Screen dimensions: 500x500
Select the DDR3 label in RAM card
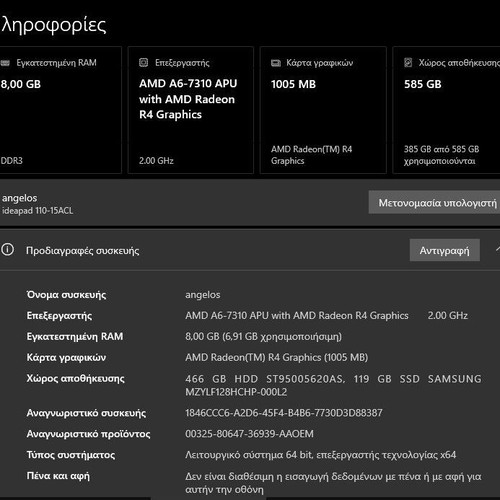click(11, 161)
